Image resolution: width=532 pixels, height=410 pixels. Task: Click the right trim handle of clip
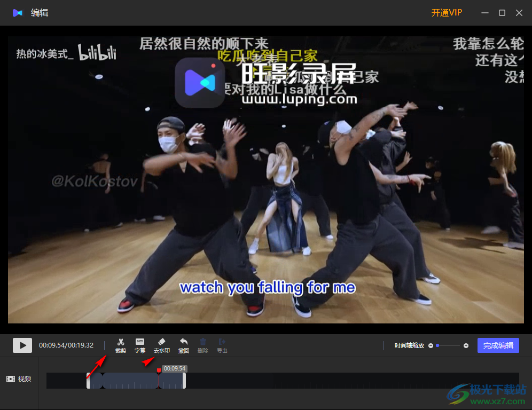[x=184, y=381]
